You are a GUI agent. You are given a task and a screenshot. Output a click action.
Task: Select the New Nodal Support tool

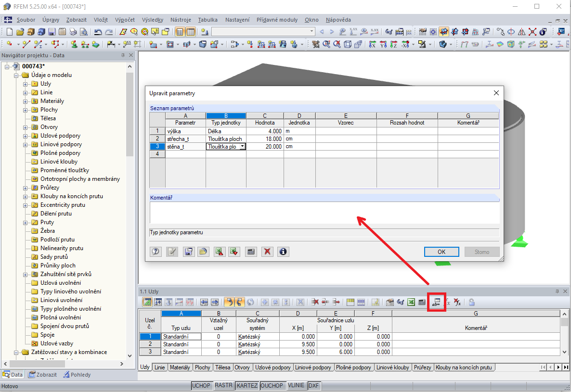click(74, 44)
